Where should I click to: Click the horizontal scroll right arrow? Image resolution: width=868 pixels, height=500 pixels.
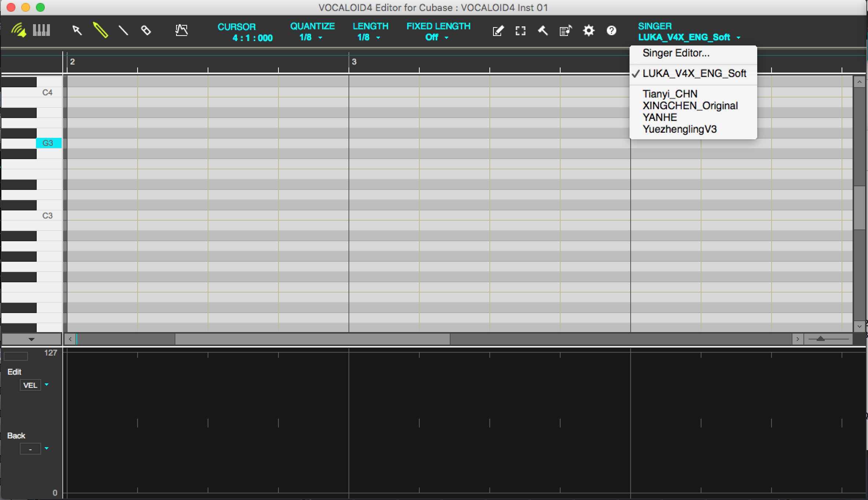797,339
